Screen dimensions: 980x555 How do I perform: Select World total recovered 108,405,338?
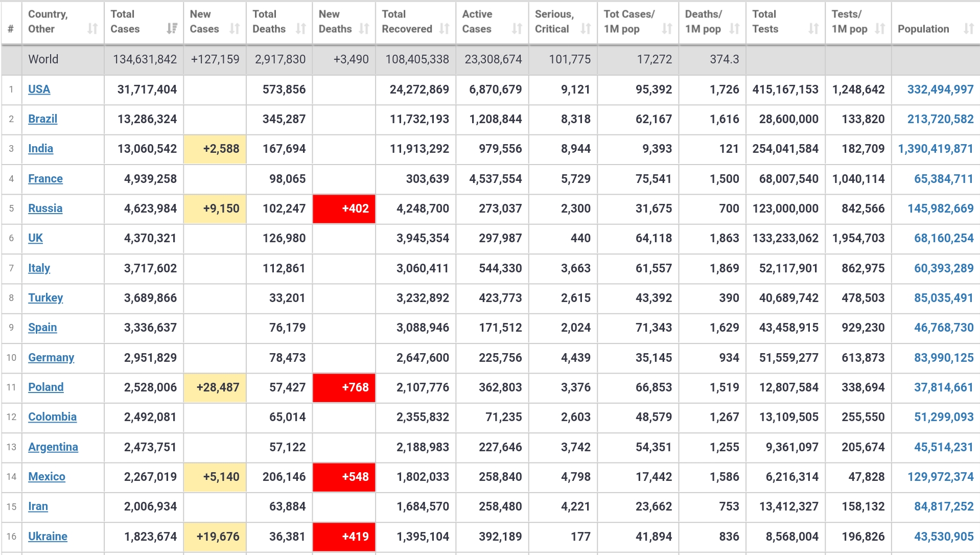point(417,59)
